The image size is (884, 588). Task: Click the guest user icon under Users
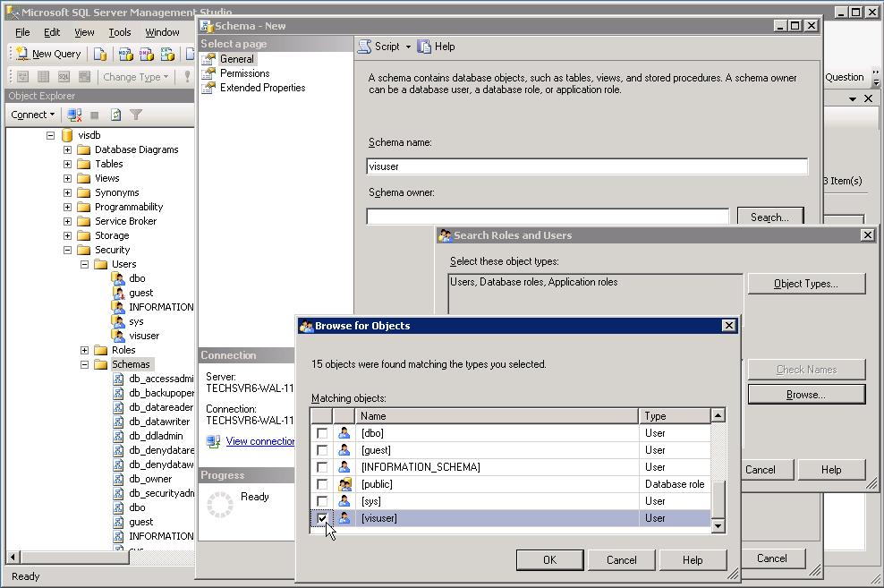(118, 293)
